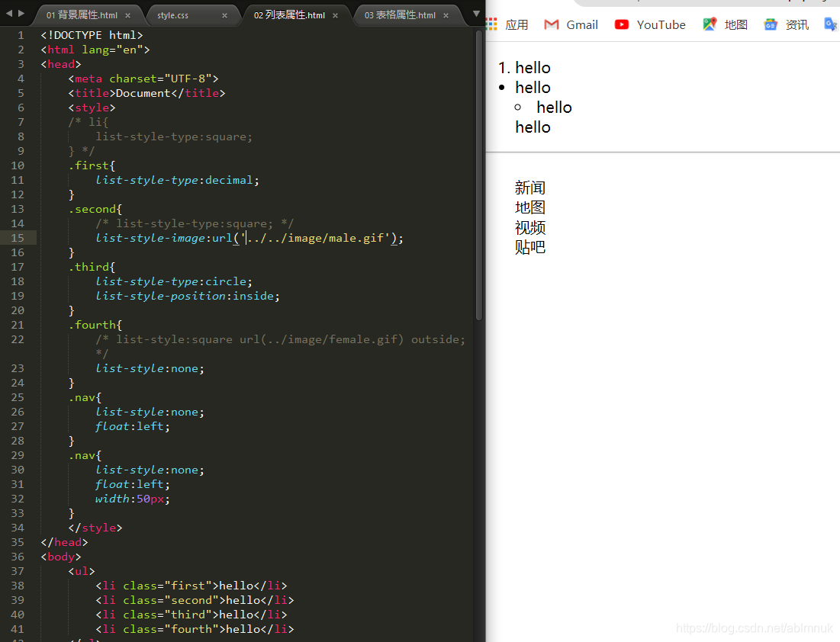Close the 03 表格属性.html tab

pos(446,15)
